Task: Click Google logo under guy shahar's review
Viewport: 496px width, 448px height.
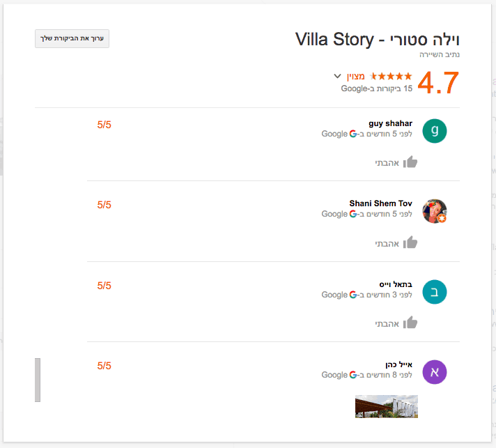Action: (x=353, y=134)
